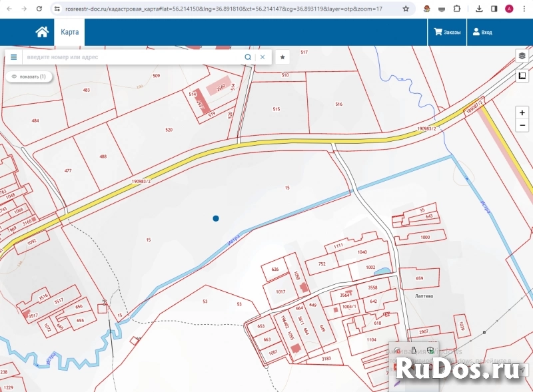Clear the search field with X icon

[263, 57]
